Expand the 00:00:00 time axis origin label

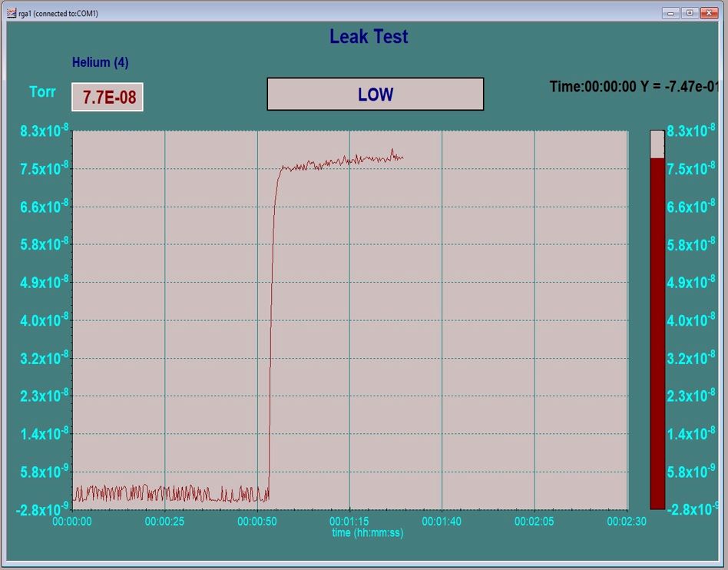tap(71, 521)
